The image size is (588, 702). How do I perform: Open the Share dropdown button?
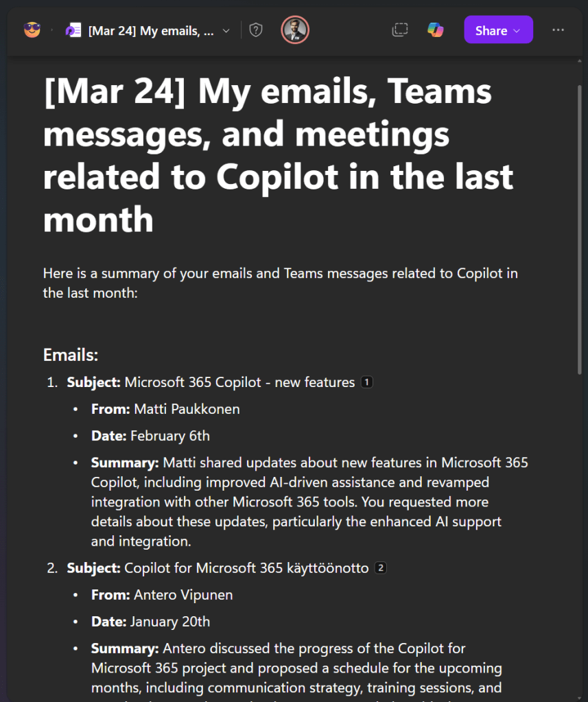[x=498, y=30]
